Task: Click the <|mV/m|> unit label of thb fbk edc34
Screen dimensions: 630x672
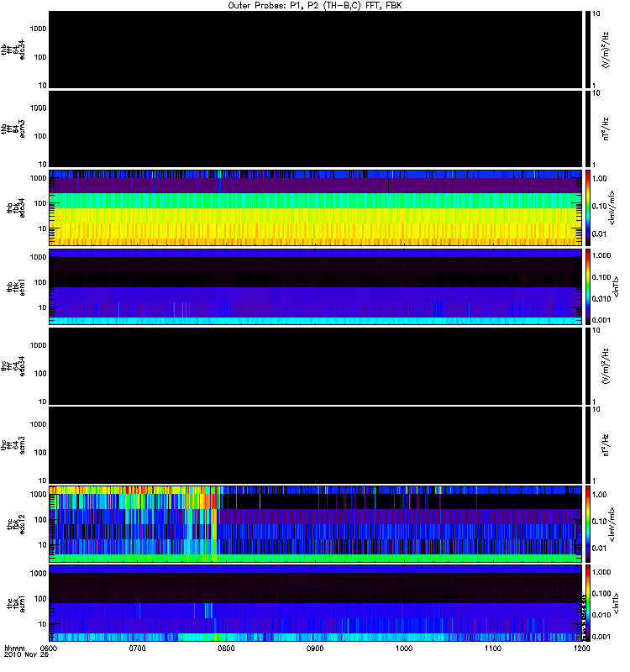Action: click(612, 207)
